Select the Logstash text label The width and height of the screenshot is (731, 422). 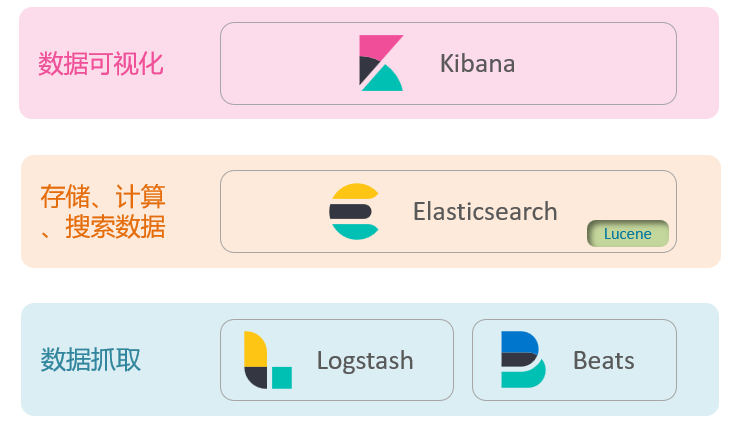click(365, 361)
